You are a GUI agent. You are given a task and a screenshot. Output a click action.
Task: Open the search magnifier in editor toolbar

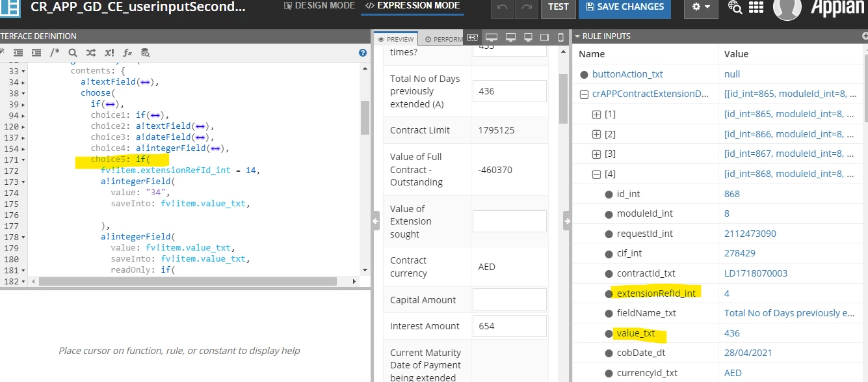point(73,53)
